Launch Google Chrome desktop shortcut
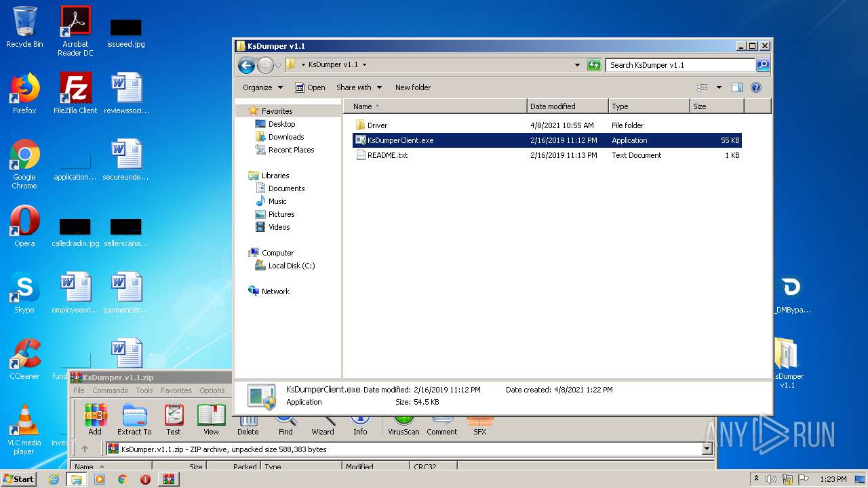The image size is (868, 488). tap(24, 164)
